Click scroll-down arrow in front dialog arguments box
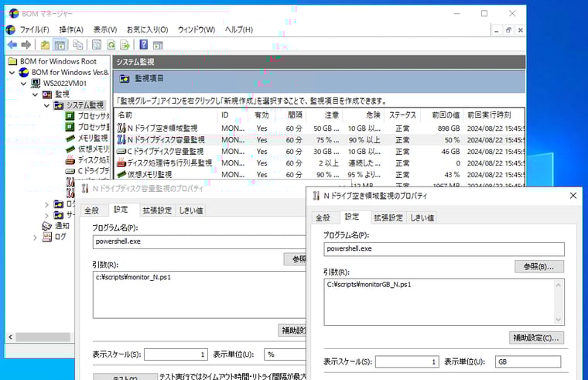 [x=558, y=319]
